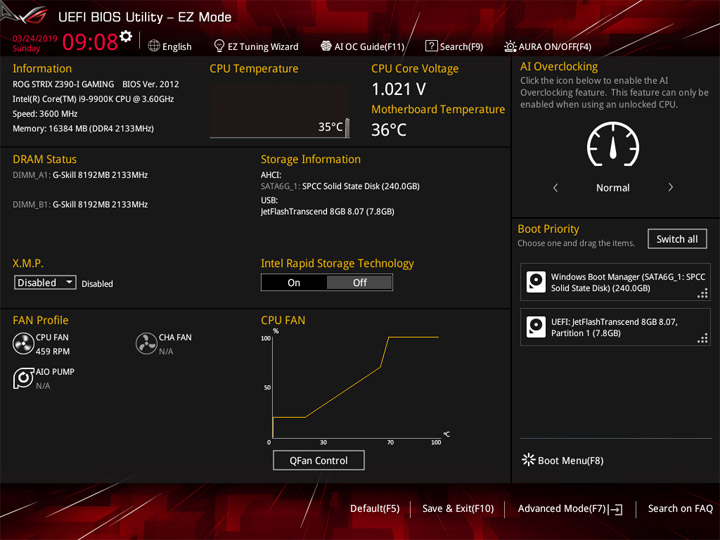Click the globe language icon
This screenshot has width=720, height=540.
(154, 46)
